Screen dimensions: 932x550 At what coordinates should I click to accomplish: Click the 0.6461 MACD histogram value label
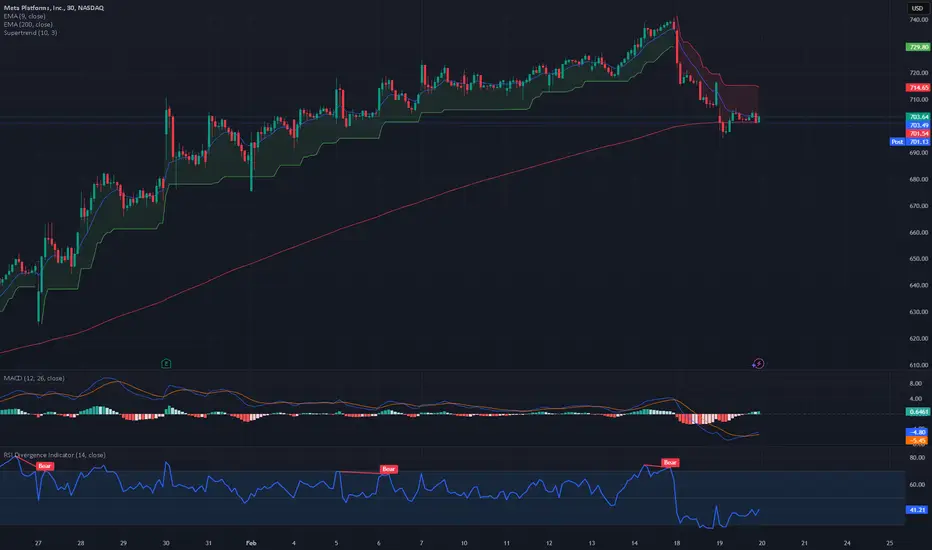coord(918,411)
